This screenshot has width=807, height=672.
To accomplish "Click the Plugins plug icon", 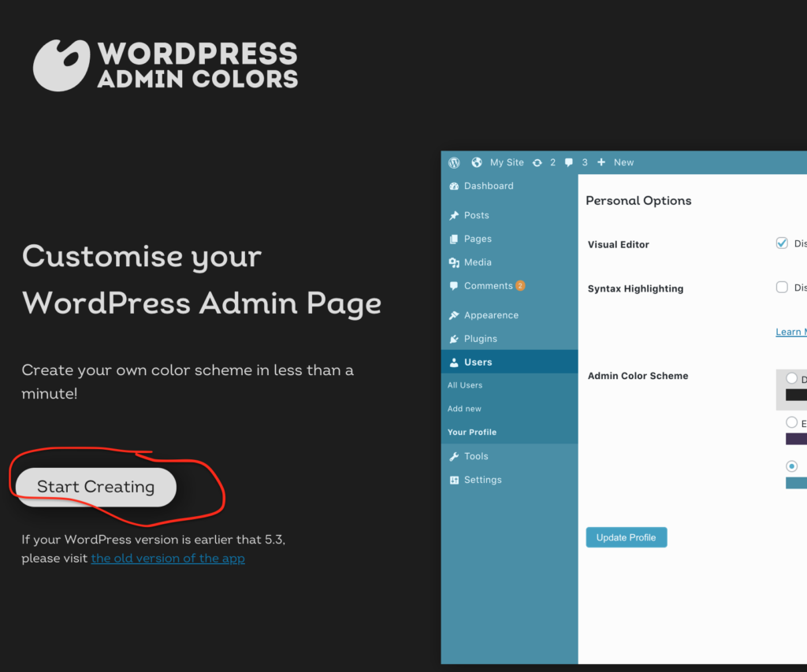I will [454, 339].
